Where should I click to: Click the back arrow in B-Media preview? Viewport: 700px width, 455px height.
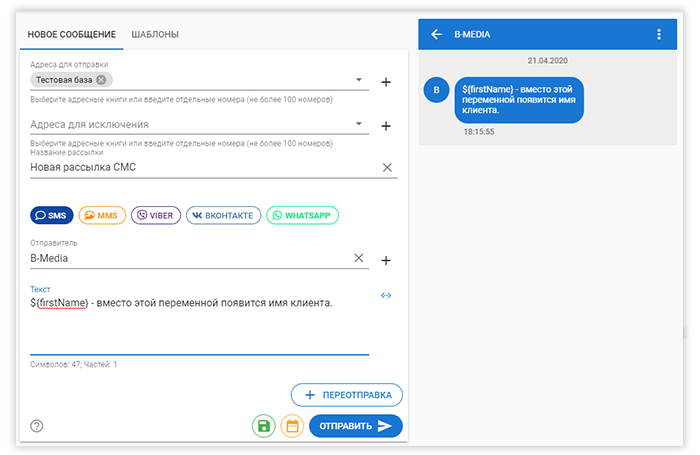[436, 35]
